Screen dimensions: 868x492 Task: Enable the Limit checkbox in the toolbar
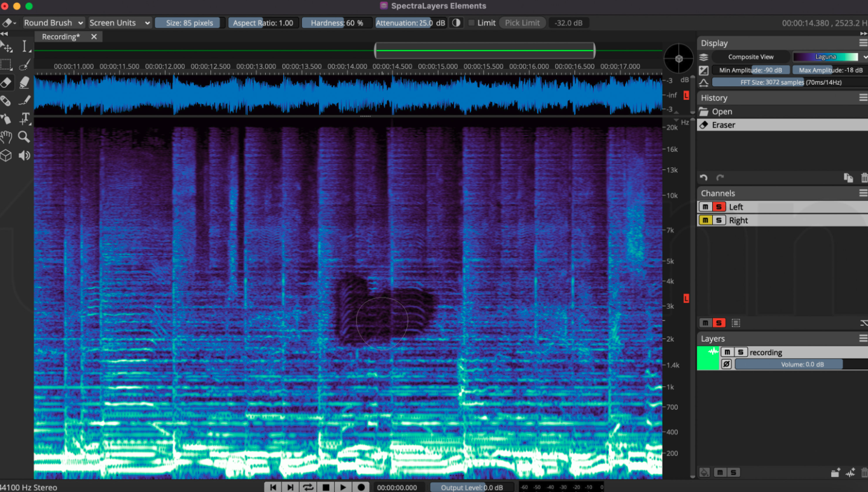coord(471,22)
